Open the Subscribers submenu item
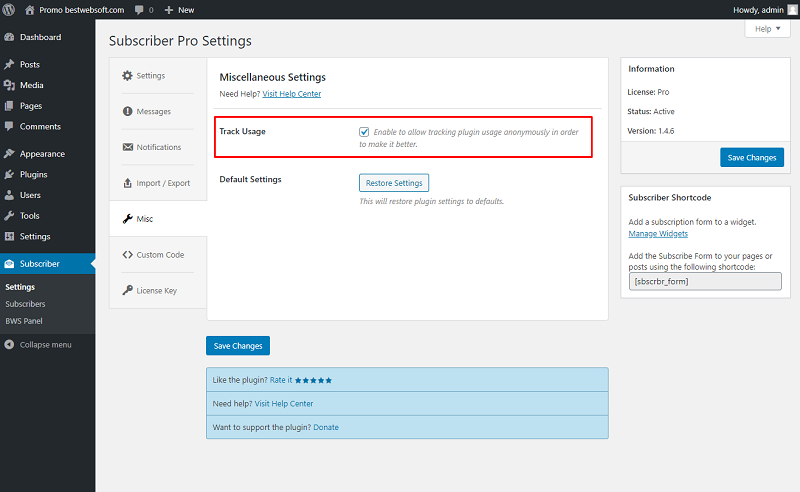800x492 pixels. point(26,304)
